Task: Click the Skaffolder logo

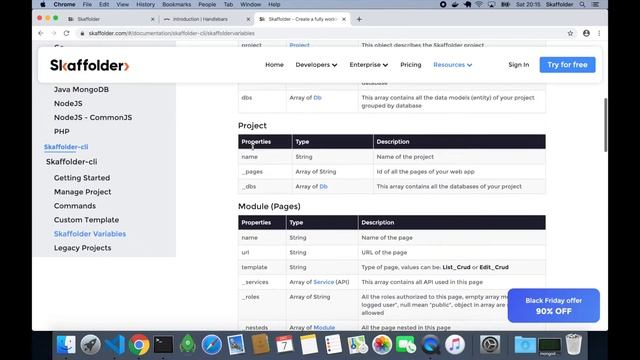Action: tap(89, 65)
